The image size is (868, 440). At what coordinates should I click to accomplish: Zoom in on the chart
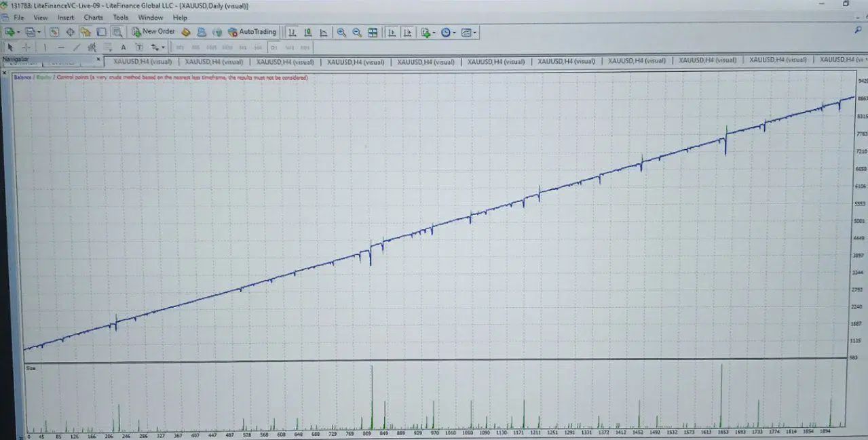341,32
